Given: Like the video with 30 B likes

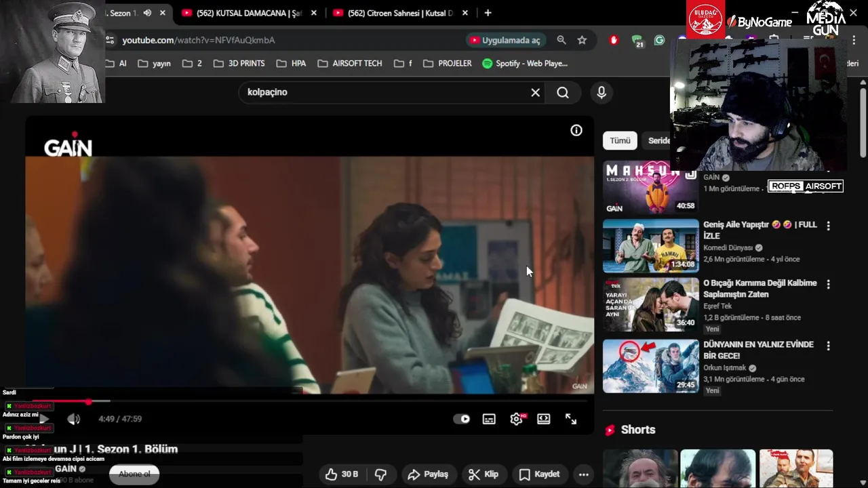Looking at the screenshot, I should (342, 474).
